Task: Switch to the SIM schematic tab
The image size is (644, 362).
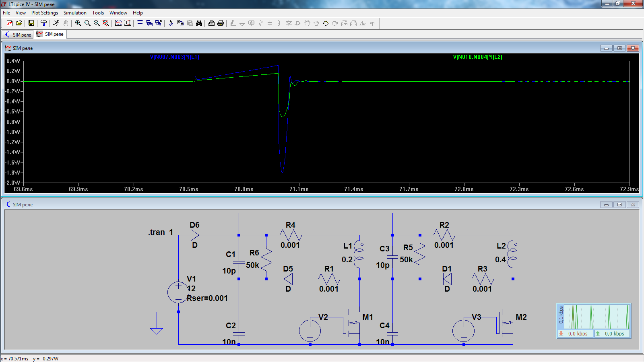Action: tap(18, 35)
